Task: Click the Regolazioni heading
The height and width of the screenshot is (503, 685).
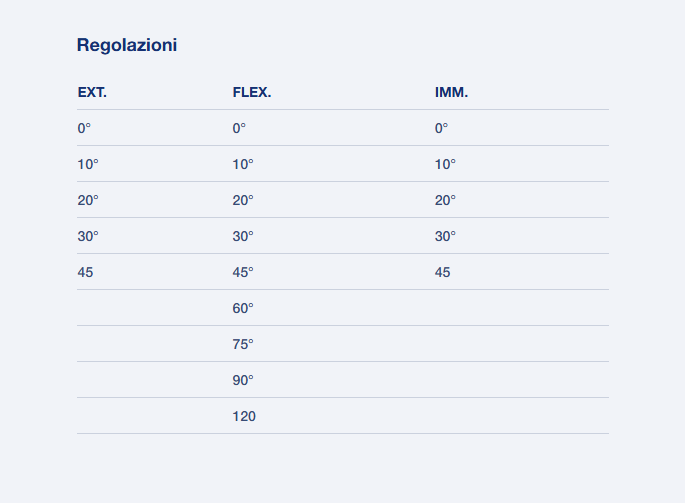Action: (x=127, y=45)
